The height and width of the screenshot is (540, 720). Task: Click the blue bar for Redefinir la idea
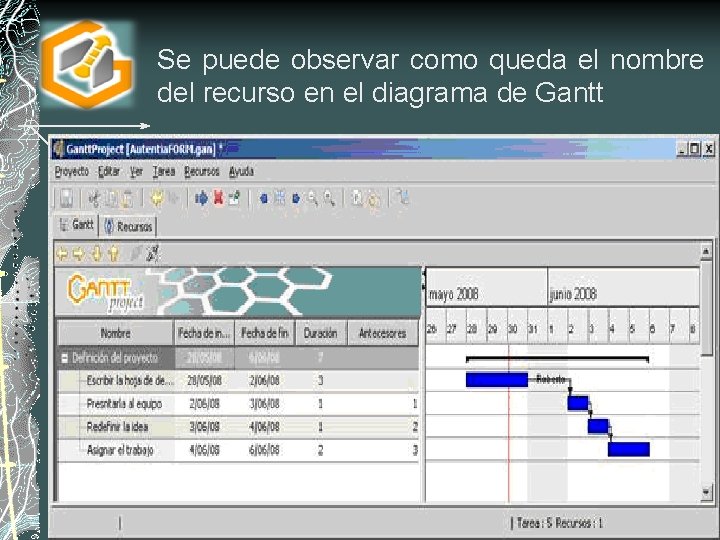(x=598, y=426)
